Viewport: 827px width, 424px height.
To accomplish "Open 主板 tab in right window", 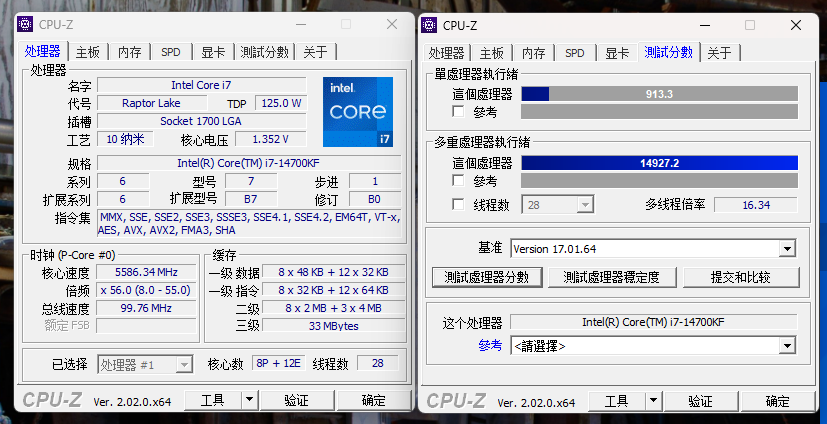I will (x=492, y=53).
